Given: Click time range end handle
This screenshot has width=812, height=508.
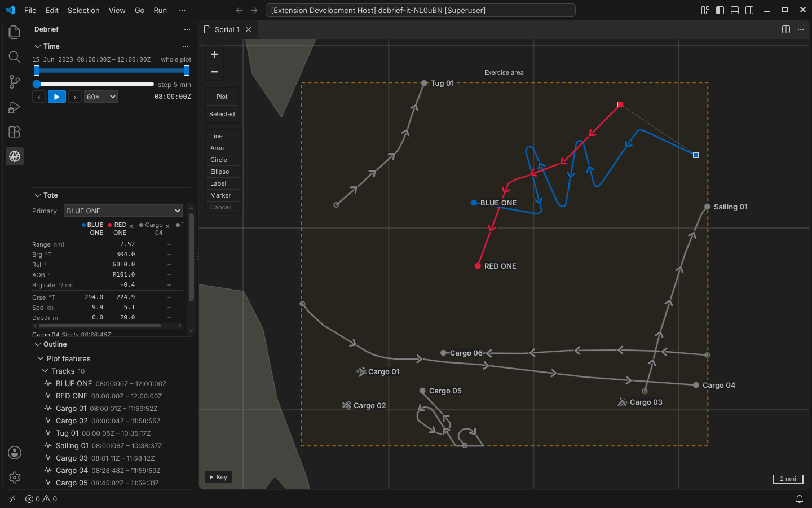Looking at the screenshot, I should point(187,71).
